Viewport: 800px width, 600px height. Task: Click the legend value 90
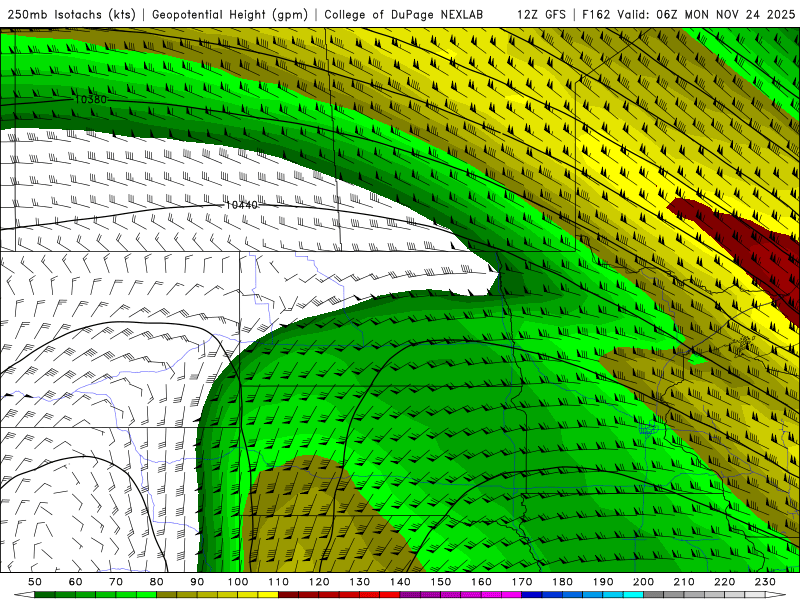(x=197, y=582)
